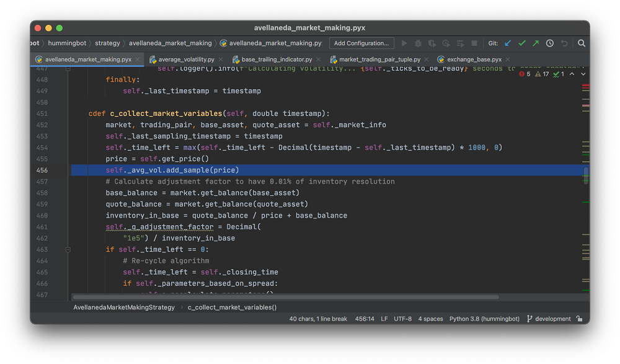Viewport: 620px width, 364px height.
Task: Open the UTF-8 file encoding selector
Action: click(402, 319)
